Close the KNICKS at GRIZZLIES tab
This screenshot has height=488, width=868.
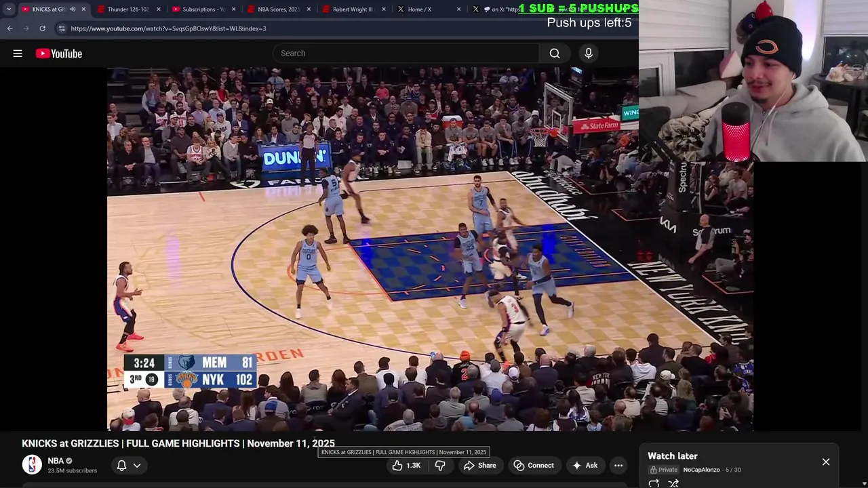tap(83, 9)
